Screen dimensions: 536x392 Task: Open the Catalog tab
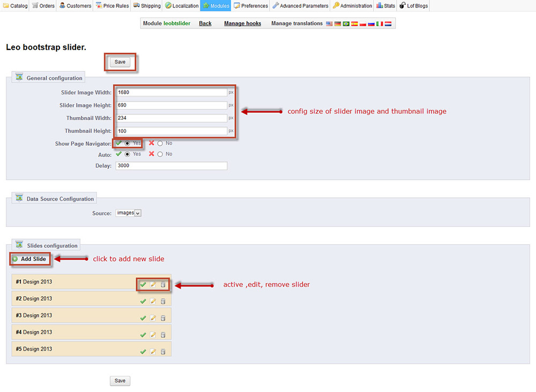click(x=15, y=6)
